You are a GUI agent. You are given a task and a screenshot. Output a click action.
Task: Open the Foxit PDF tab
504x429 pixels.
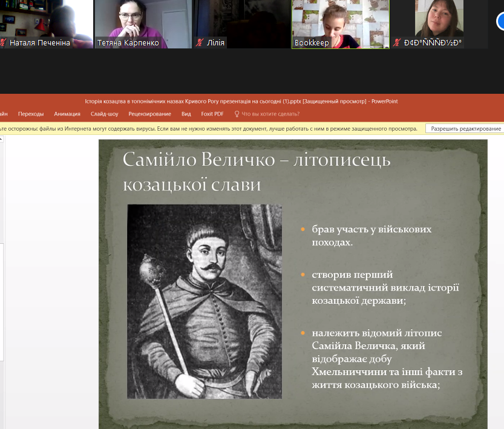212,114
